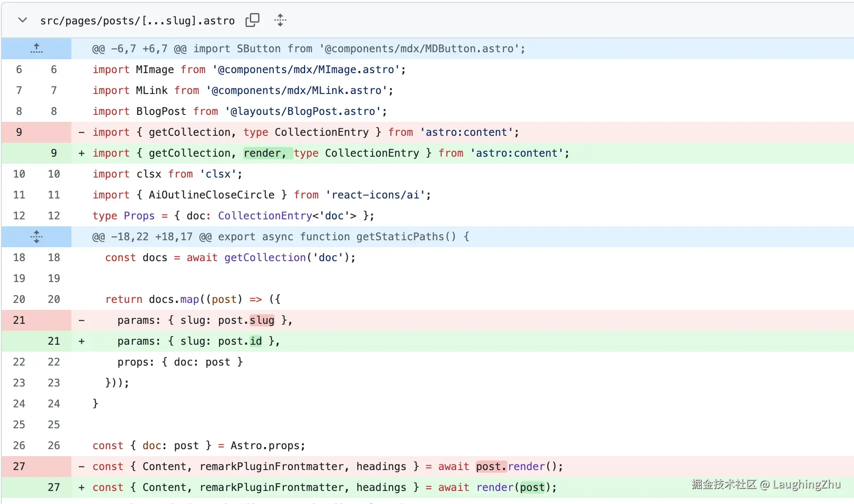The height and width of the screenshot is (504, 854).
Task: Select removed line 27 number
Action: pyautogui.click(x=19, y=466)
